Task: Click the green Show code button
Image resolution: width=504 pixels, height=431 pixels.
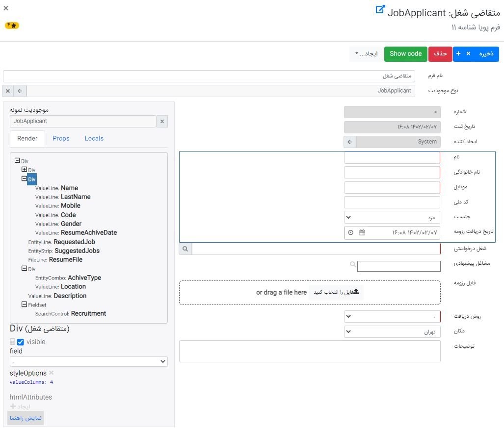Action: pyautogui.click(x=406, y=53)
